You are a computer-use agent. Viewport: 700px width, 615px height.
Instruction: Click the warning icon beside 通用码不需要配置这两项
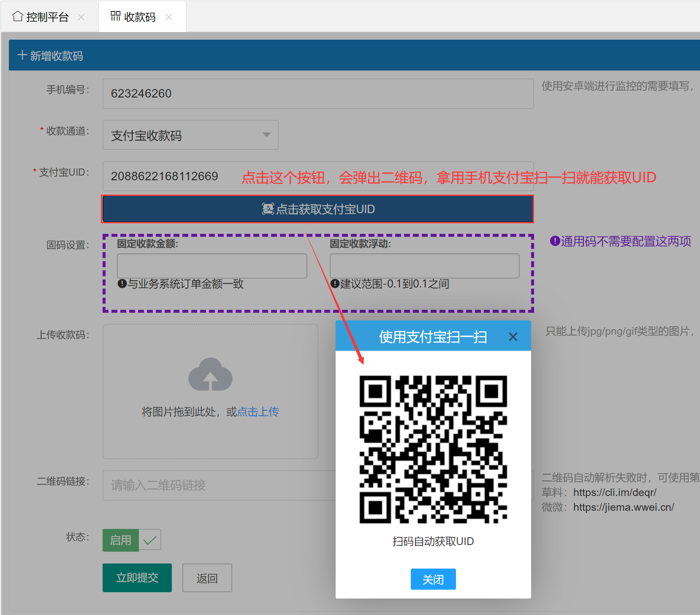tap(555, 241)
